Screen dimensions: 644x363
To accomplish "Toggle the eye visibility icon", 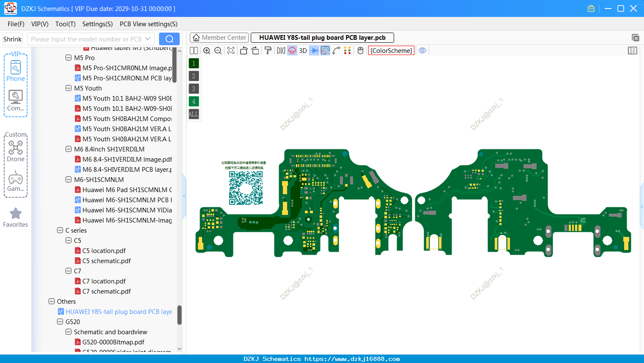I will pos(422,50).
